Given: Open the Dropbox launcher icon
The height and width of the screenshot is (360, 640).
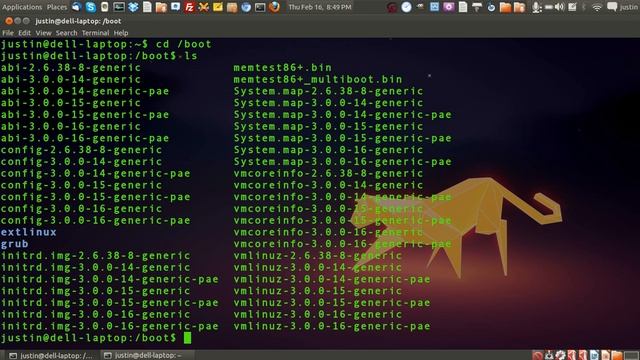Looking at the screenshot, I should [133, 7].
